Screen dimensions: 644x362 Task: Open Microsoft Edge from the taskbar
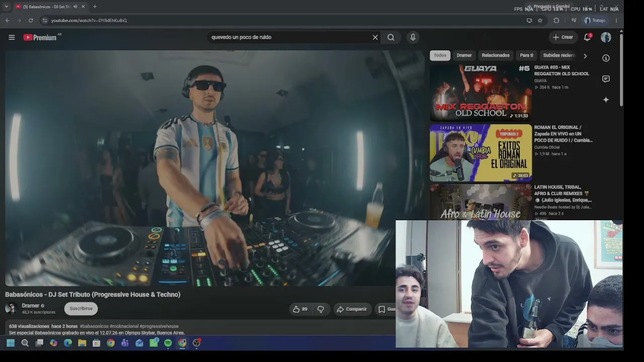click(68, 343)
